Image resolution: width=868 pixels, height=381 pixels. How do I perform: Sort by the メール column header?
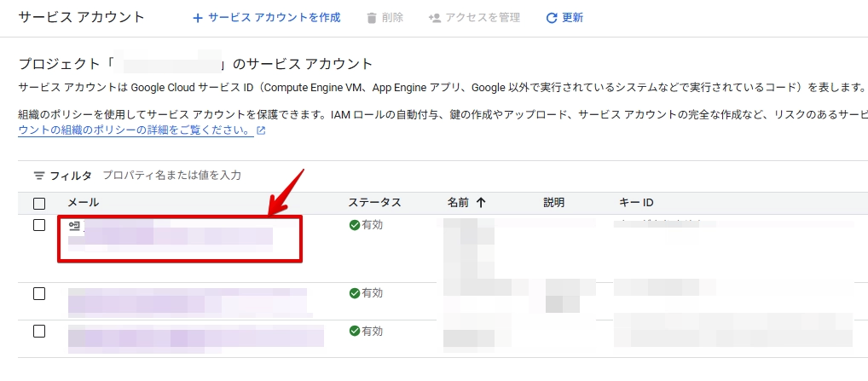pos(83,202)
